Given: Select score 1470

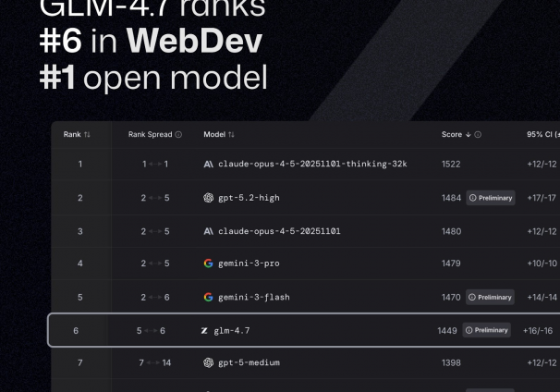Looking at the screenshot, I should 451,298.
